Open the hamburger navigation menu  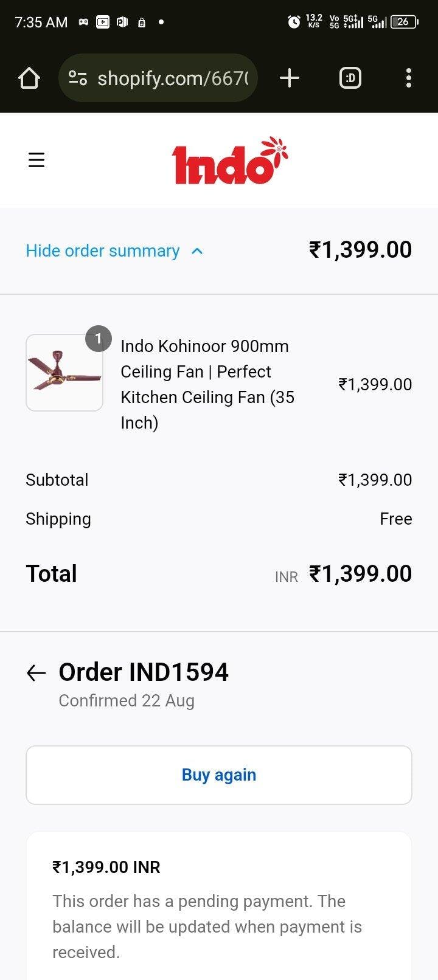point(36,160)
